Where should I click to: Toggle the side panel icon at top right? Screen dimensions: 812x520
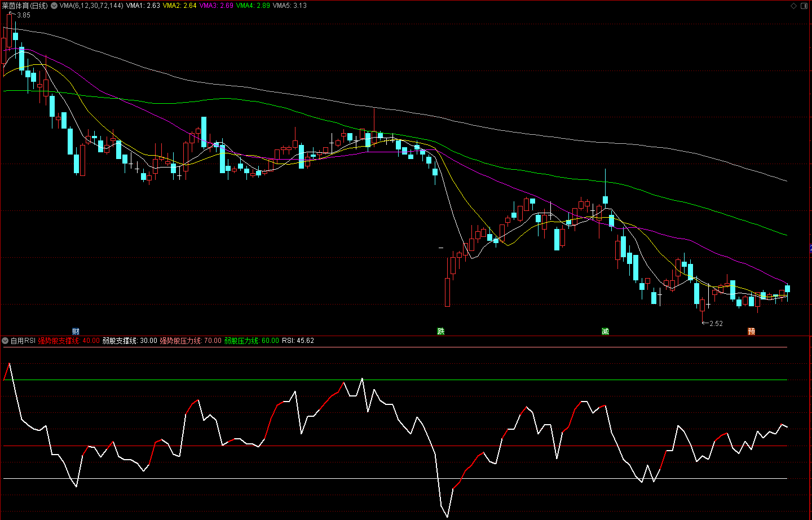[x=805, y=6]
